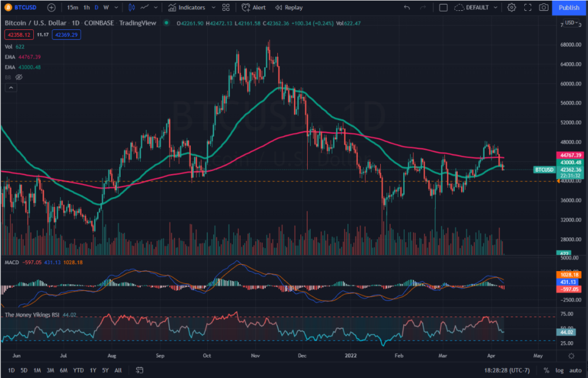Screen dimensions: 588x378
Task: Enter fullscreen mode
Action: (x=528, y=7)
